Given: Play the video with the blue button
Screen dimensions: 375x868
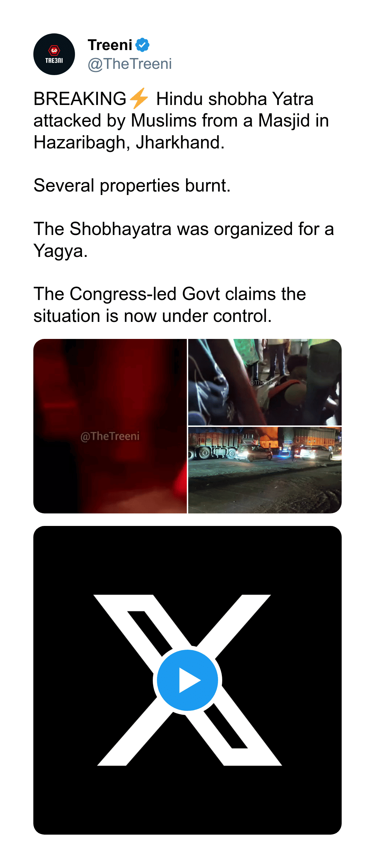Looking at the screenshot, I should [x=187, y=680].
